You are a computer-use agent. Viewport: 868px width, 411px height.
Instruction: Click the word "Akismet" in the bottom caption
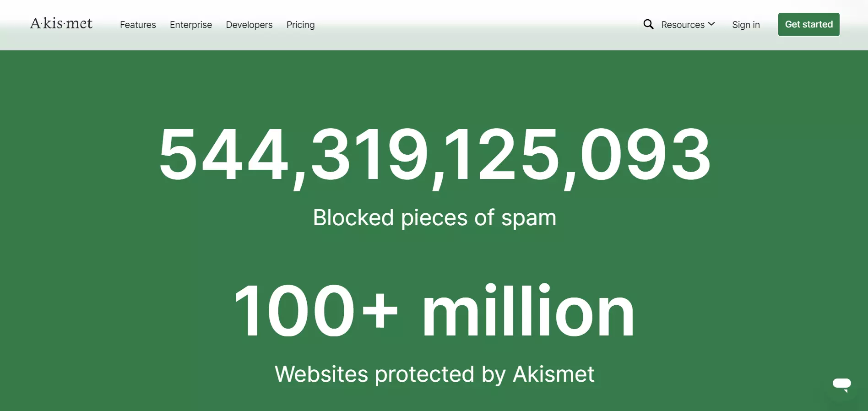point(553,374)
